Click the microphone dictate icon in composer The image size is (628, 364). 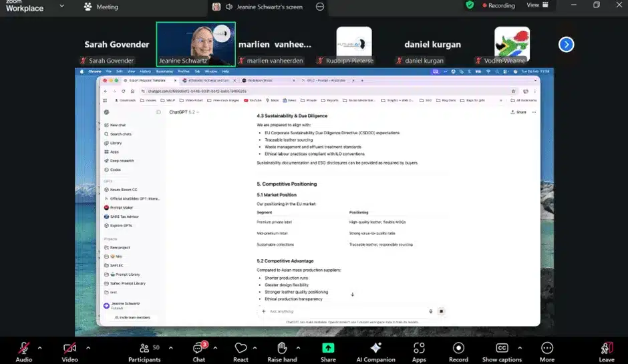pos(430,311)
